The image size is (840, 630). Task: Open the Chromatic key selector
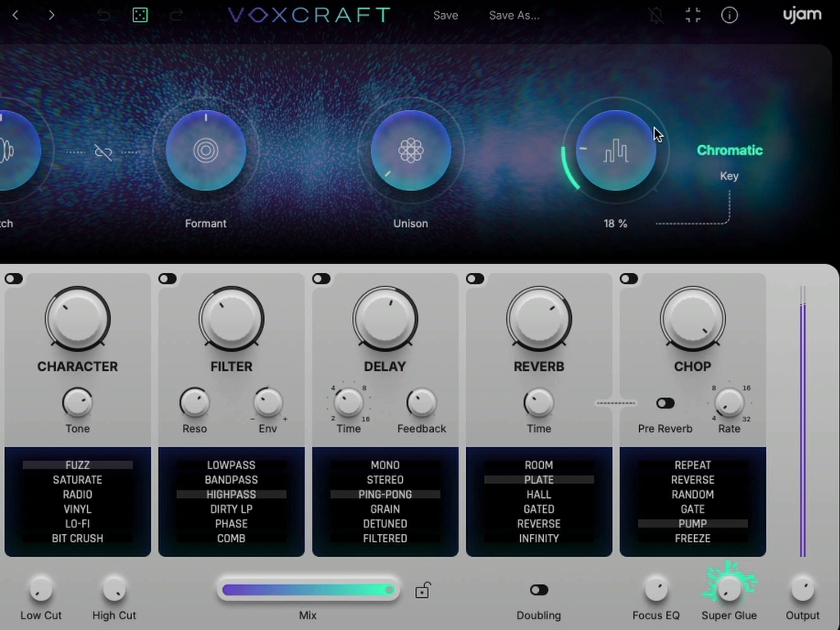[x=729, y=151]
